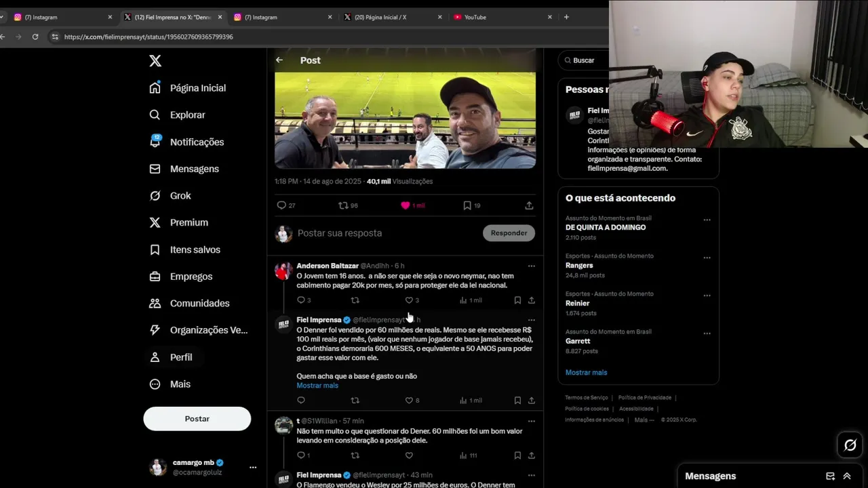Open more options for Garrett trend
The image size is (868, 488).
[707, 333]
